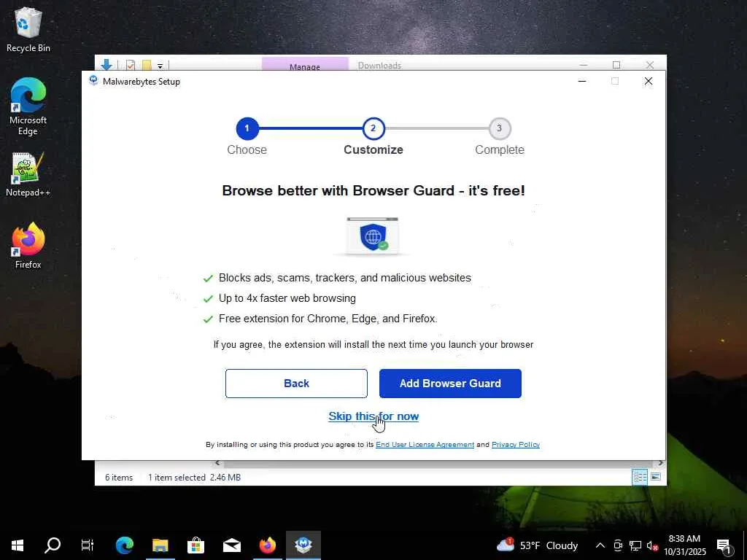This screenshot has width=747, height=560.
Task: Click the Add Browser Guard button
Action: [450, 384]
